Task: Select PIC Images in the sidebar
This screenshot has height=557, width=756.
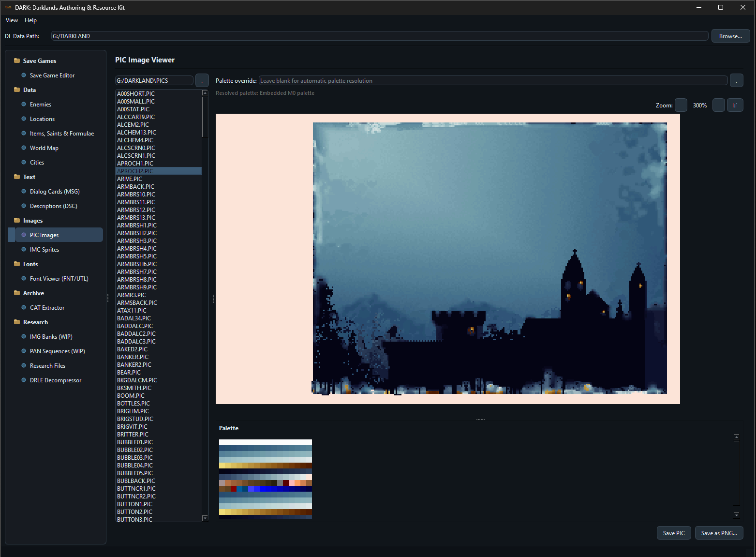Action: point(56,235)
